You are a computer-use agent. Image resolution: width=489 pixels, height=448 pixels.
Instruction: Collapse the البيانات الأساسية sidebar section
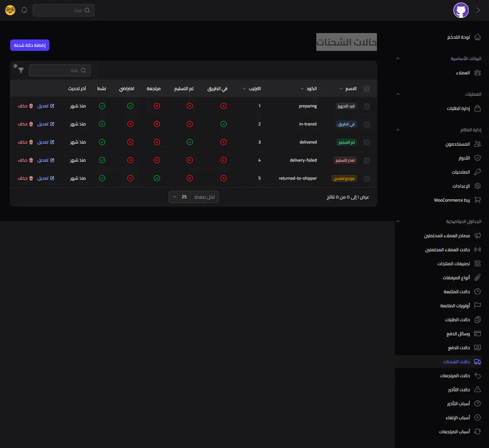[398, 59]
